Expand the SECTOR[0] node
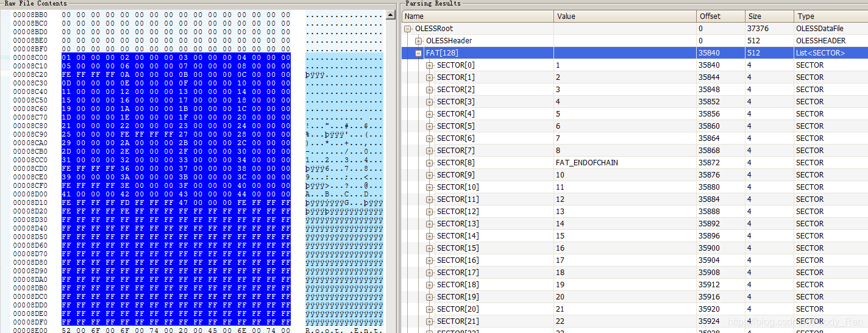The height and width of the screenshot is (333, 868). pos(430,65)
